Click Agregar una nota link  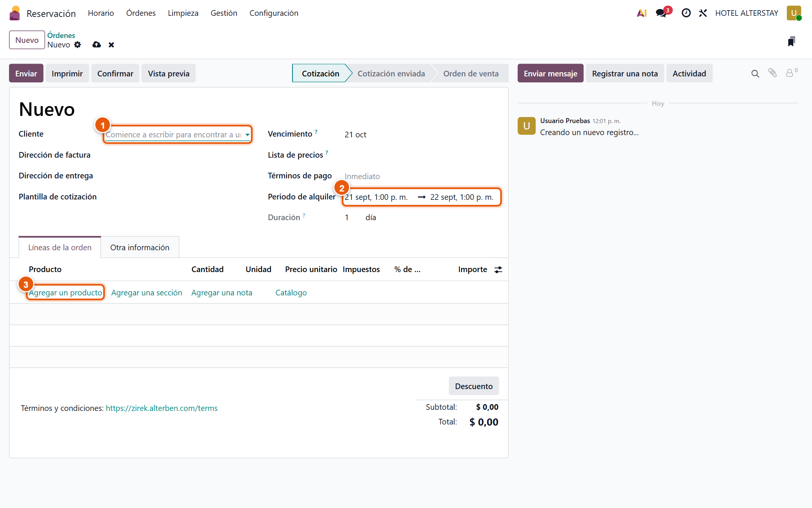(222, 293)
